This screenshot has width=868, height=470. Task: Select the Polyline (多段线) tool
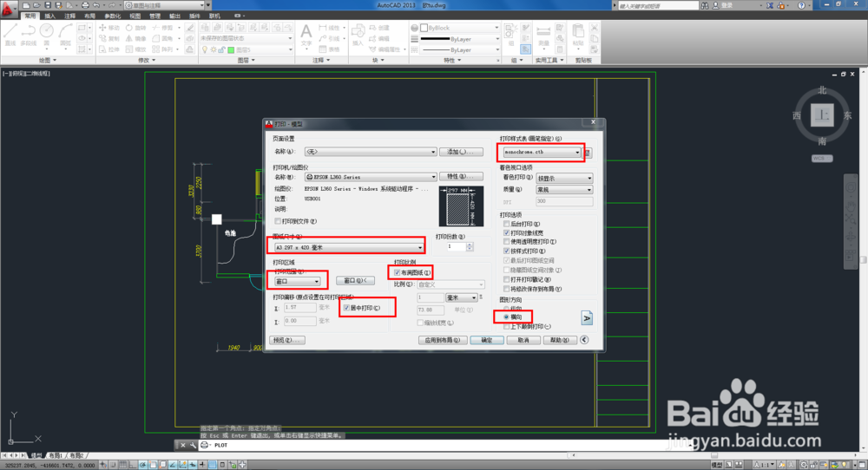click(x=28, y=35)
